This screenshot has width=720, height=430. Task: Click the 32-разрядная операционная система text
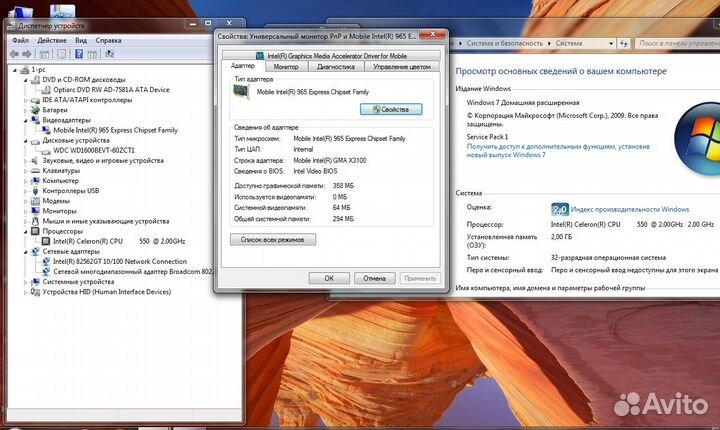tap(608, 258)
